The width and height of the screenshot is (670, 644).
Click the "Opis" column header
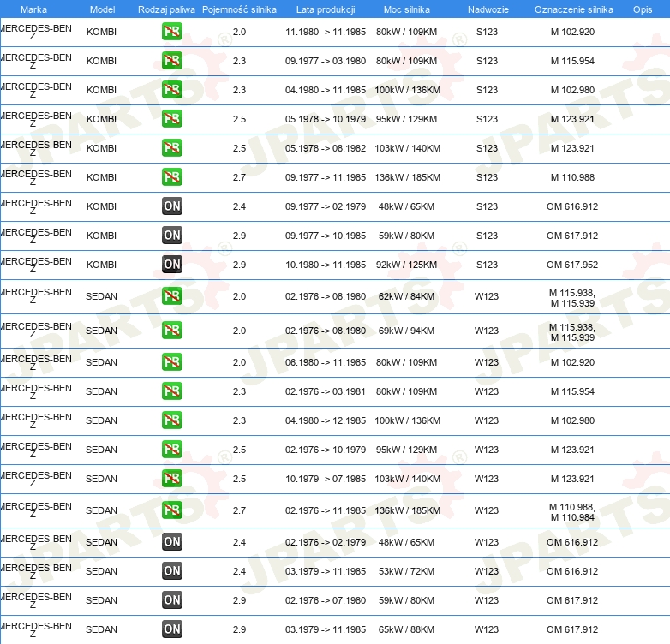pos(642,9)
